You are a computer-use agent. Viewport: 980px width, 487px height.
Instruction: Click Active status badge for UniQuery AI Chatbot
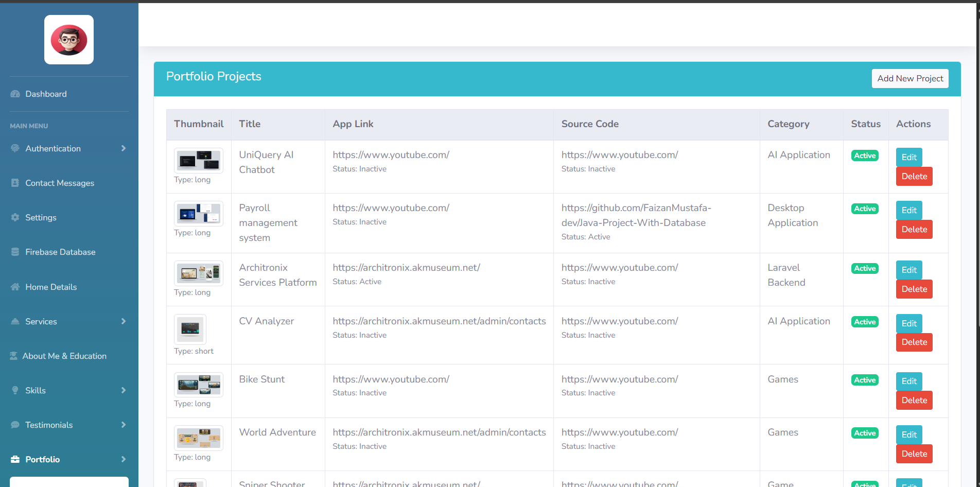pyautogui.click(x=865, y=155)
